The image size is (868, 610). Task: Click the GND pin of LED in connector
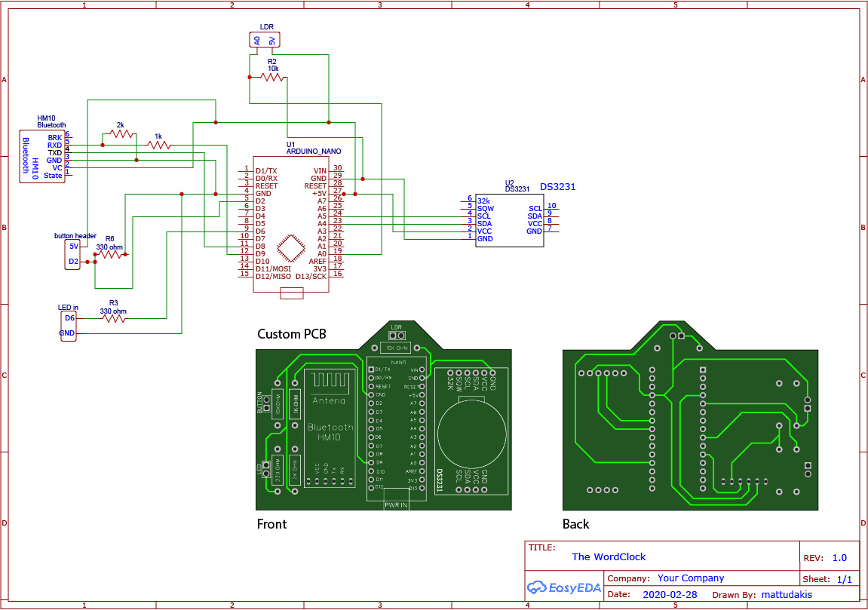tap(67, 333)
